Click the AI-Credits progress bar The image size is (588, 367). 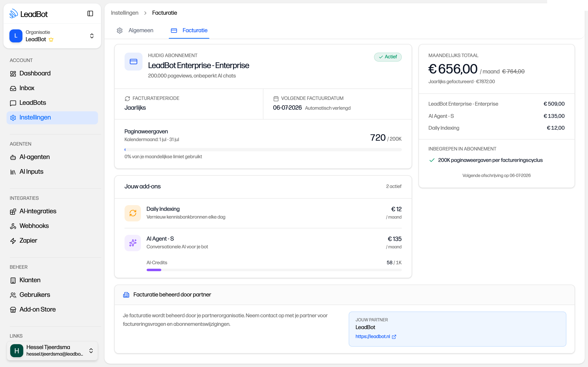[274, 270]
